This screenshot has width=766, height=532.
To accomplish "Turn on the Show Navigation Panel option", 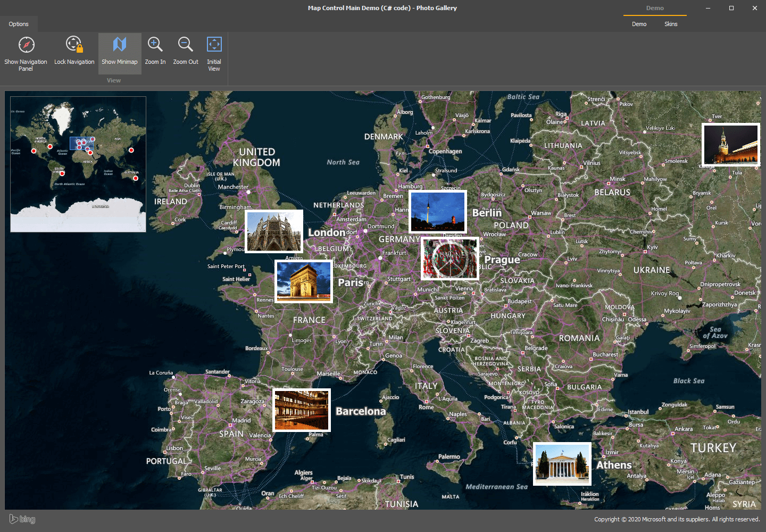I will pos(26,53).
